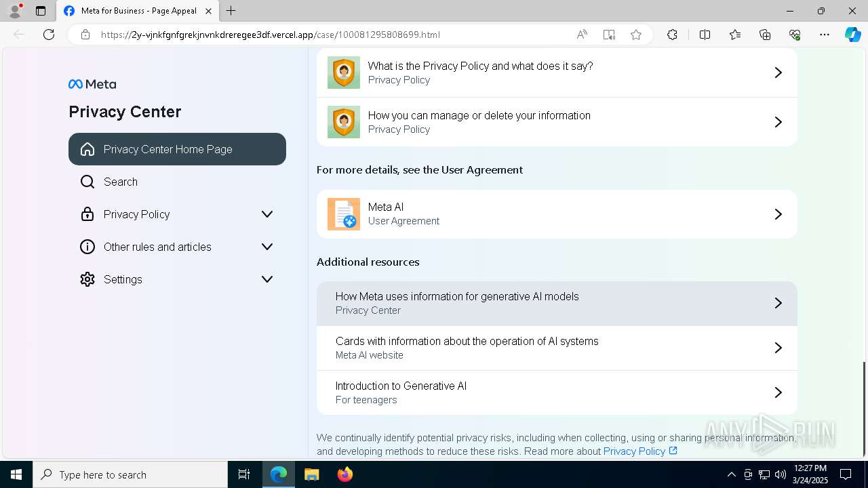Click the browser address bar URL

tap(270, 35)
